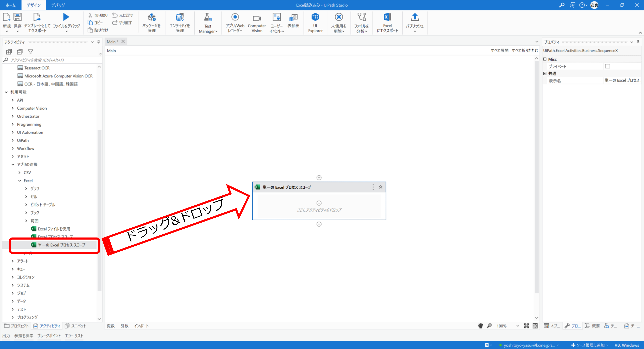Open the activity three-dot options menu
This screenshot has height=349, width=644.
(x=373, y=187)
